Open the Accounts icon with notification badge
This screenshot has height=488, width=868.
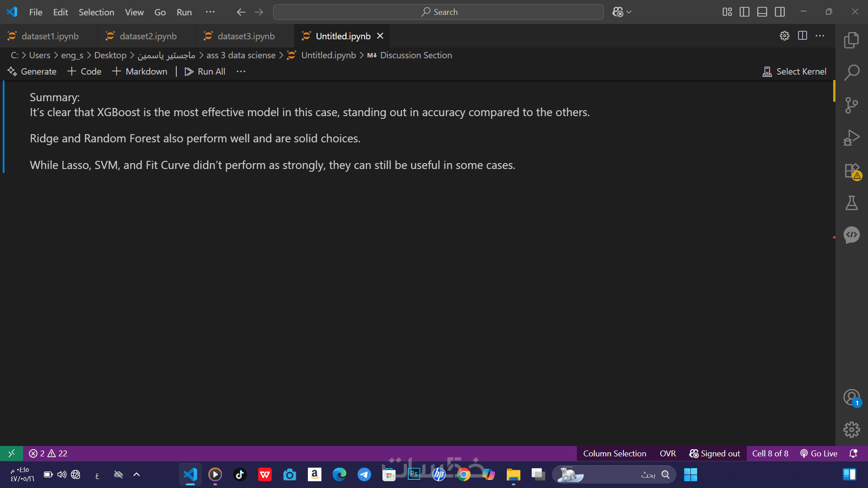(x=851, y=398)
